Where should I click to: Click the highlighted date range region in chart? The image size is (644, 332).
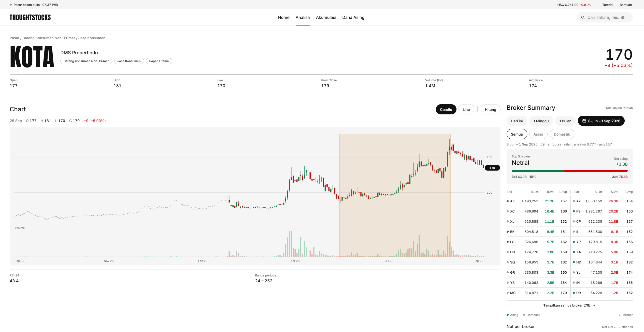point(395,195)
